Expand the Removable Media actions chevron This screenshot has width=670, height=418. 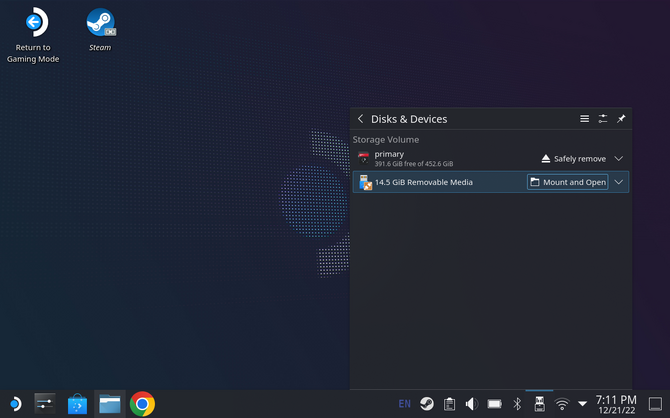(x=619, y=182)
